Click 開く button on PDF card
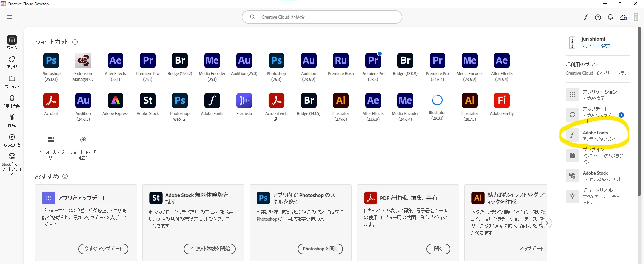The height and width of the screenshot is (264, 644). pos(438,249)
